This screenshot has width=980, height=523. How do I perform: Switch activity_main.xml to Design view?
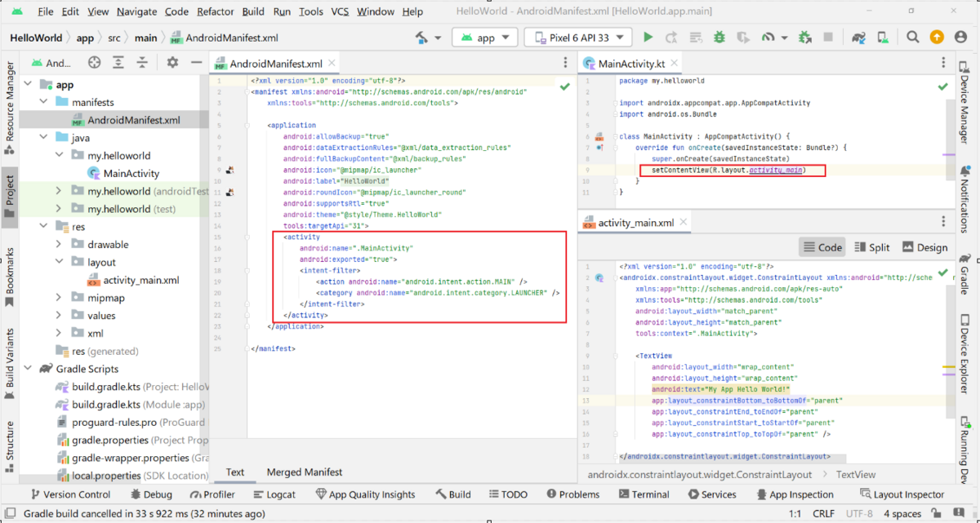click(x=924, y=247)
